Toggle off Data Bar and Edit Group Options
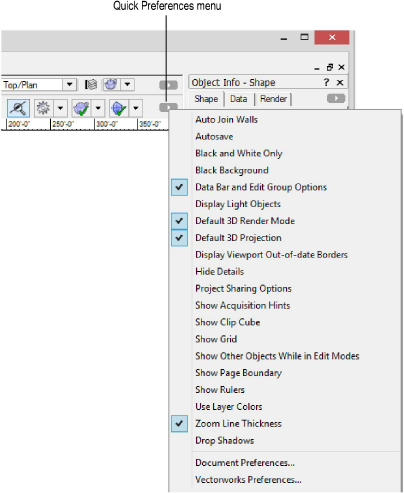The width and height of the screenshot is (404, 493). click(285, 187)
